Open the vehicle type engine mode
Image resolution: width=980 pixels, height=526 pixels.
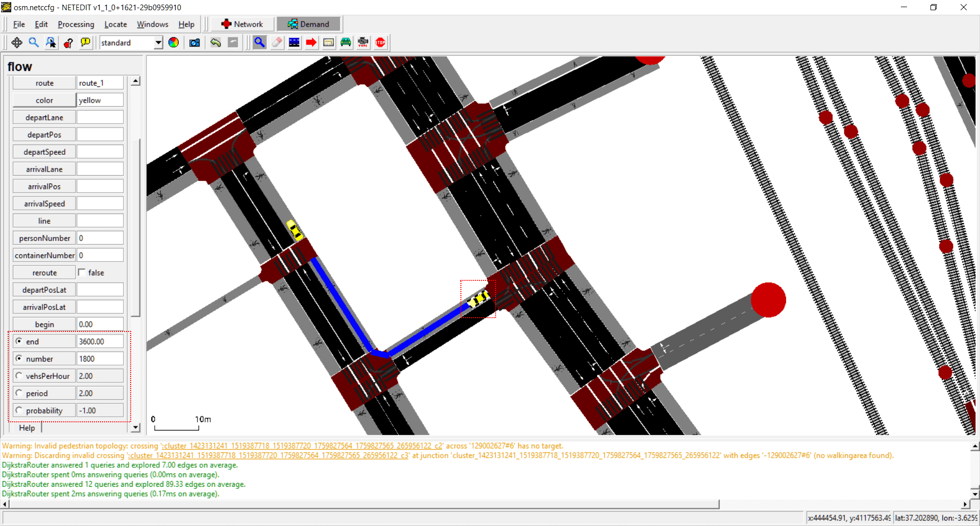[363, 43]
